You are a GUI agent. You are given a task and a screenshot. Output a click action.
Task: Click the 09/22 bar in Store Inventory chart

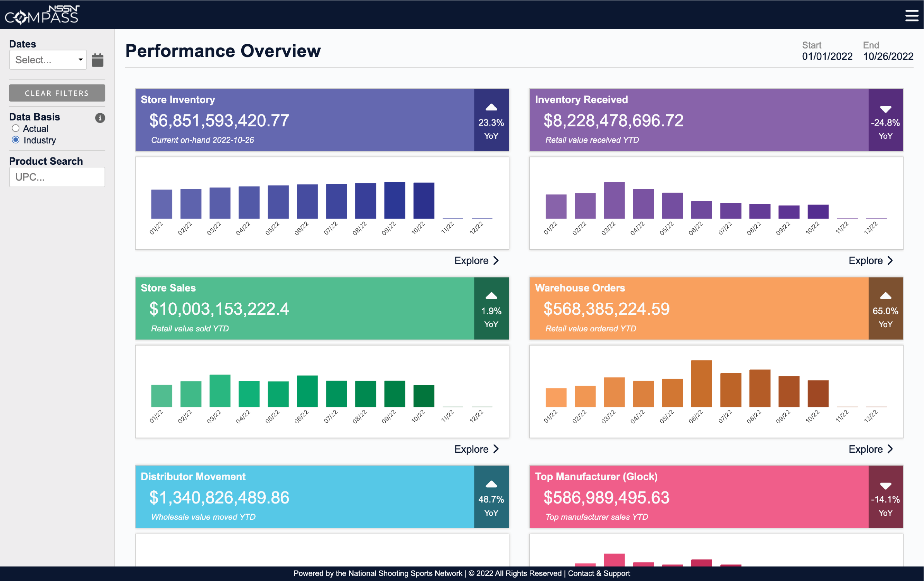[395, 200]
